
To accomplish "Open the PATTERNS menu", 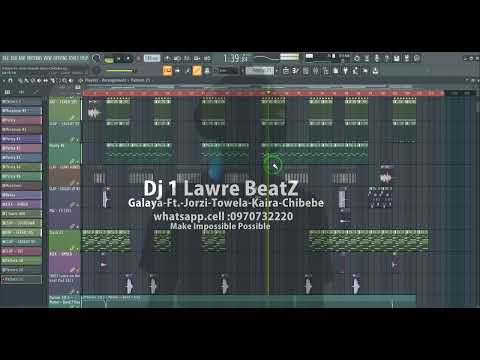I will click(x=34, y=58).
